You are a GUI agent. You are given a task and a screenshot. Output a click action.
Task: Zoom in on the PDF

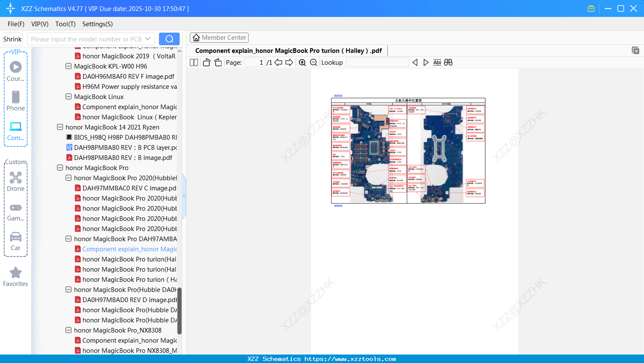(302, 63)
